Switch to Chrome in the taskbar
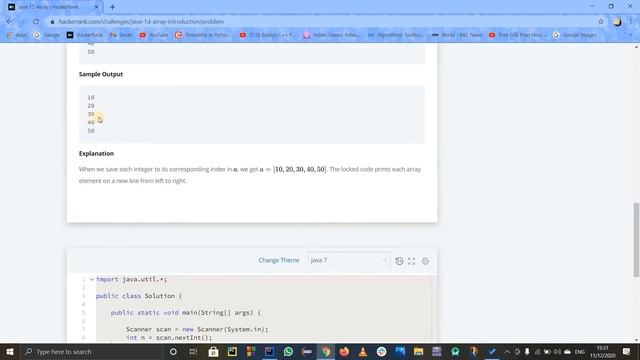 click(326, 352)
